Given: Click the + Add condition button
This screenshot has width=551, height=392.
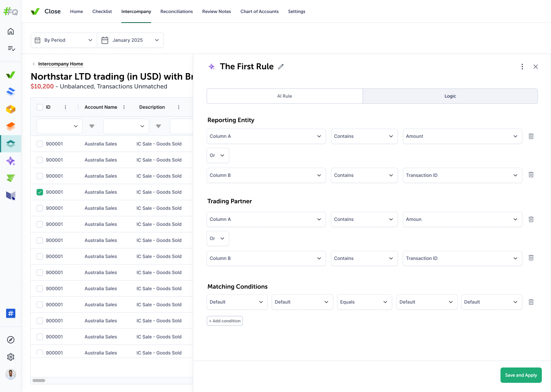Looking at the screenshot, I should coord(225,321).
